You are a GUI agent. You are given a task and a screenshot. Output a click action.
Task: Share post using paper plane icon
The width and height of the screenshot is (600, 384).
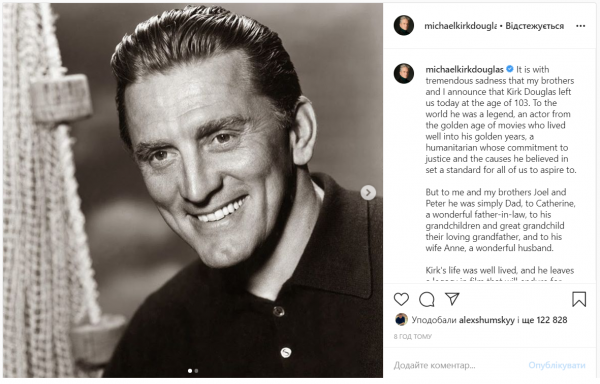click(452, 299)
